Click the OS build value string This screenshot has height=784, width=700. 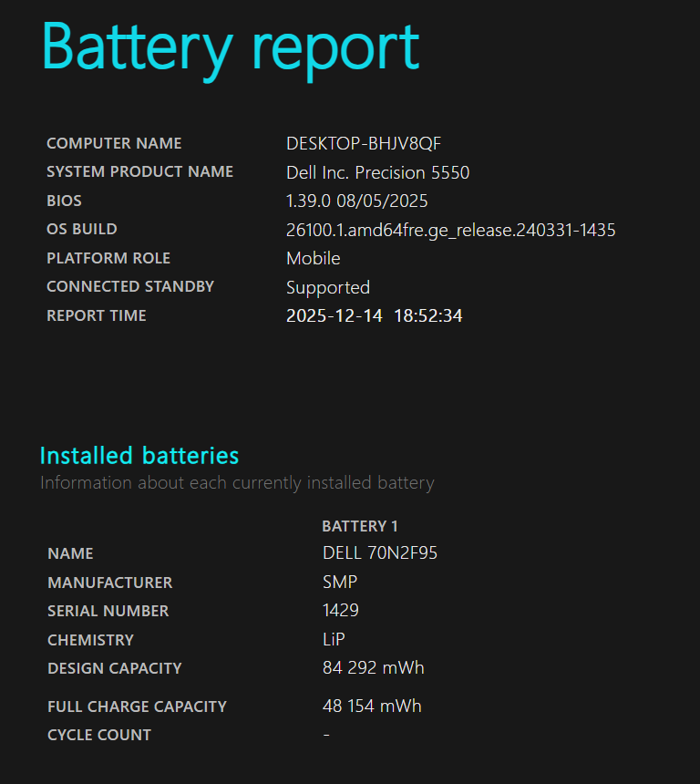pos(450,230)
